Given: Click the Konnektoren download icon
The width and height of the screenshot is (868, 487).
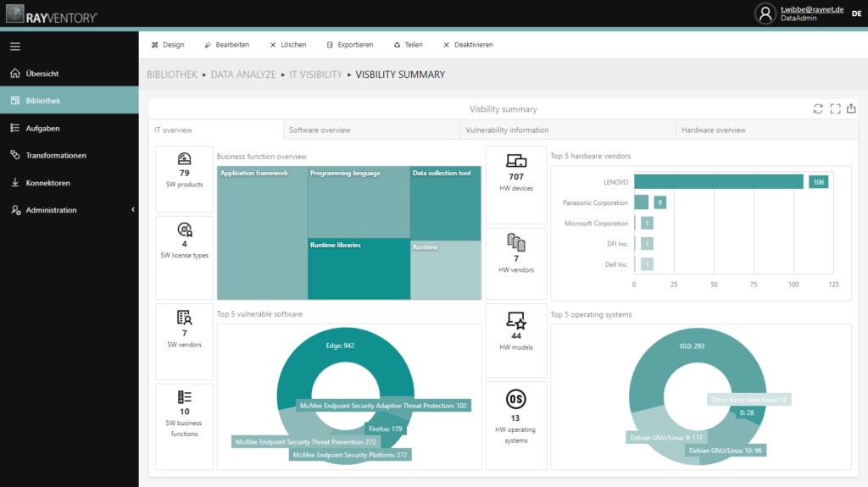Looking at the screenshot, I should [x=15, y=182].
